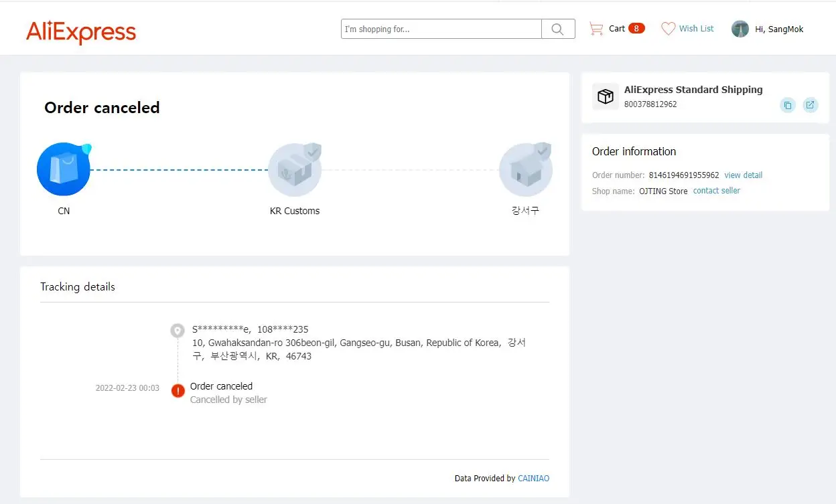Click AliExpress Standard Shipping title
The image size is (836, 504).
click(x=693, y=90)
